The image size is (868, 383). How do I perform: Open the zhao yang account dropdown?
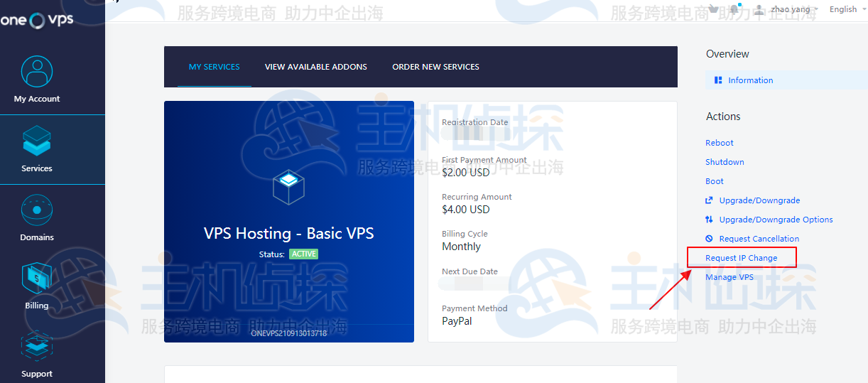coord(794,9)
